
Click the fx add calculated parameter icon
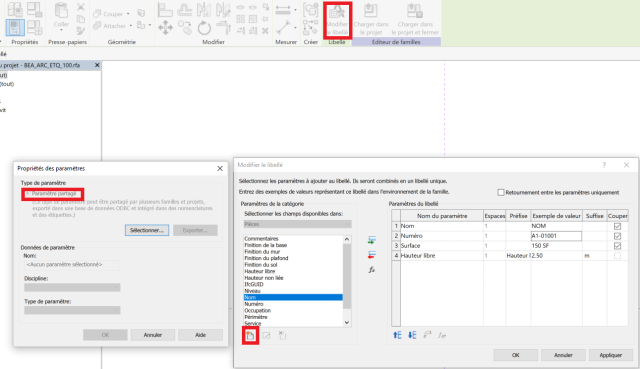[x=371, y=270]
